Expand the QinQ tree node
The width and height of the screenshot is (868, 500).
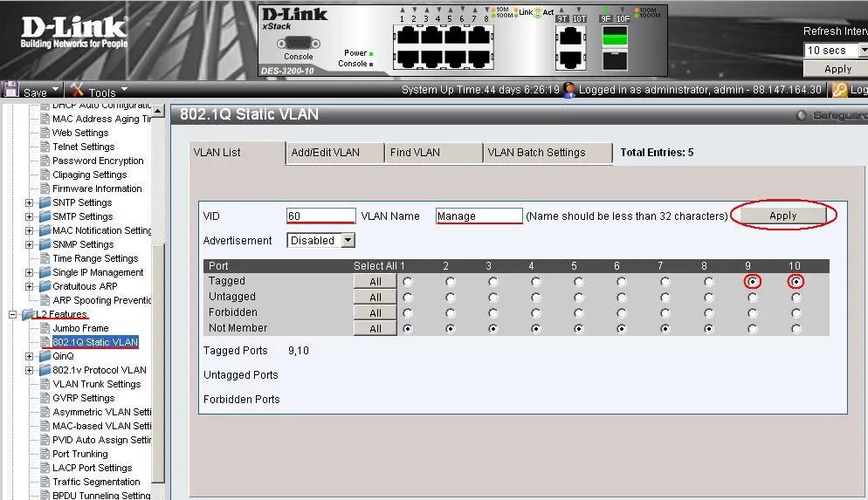pos(30,356)
